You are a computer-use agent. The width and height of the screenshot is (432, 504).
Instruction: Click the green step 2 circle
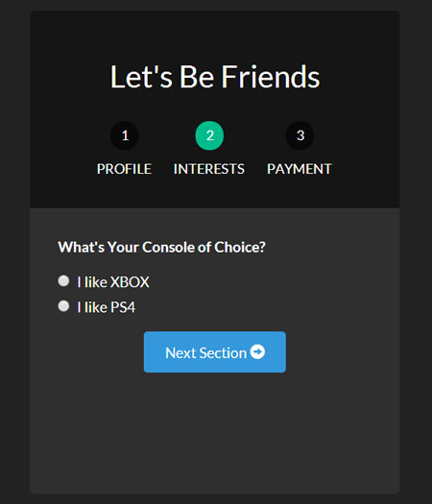(209, 135)
